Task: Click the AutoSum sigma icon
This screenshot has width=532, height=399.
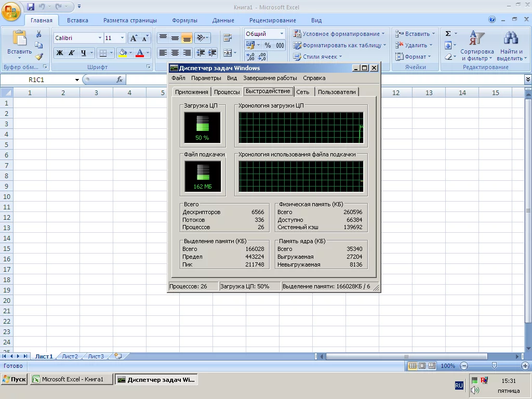Action: tap(448, 34)
